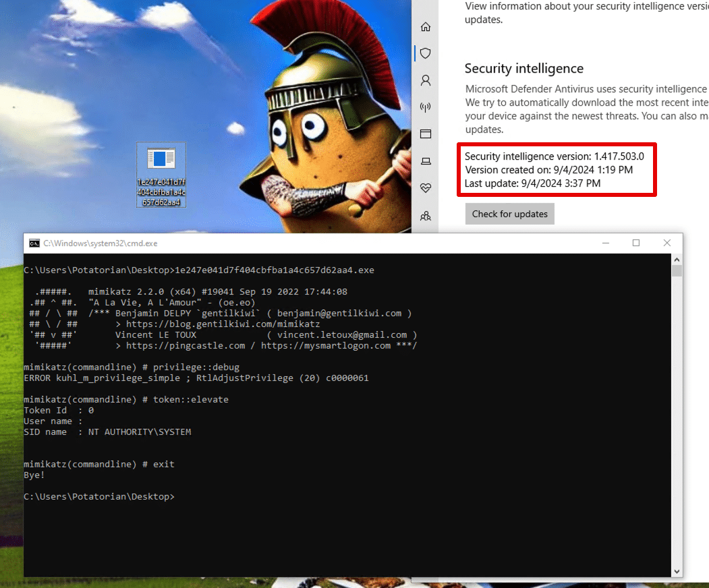709x588 pixels.
Task: Click Last update 9/4/2024 3:37 PM text
Action: coord(533,183)
